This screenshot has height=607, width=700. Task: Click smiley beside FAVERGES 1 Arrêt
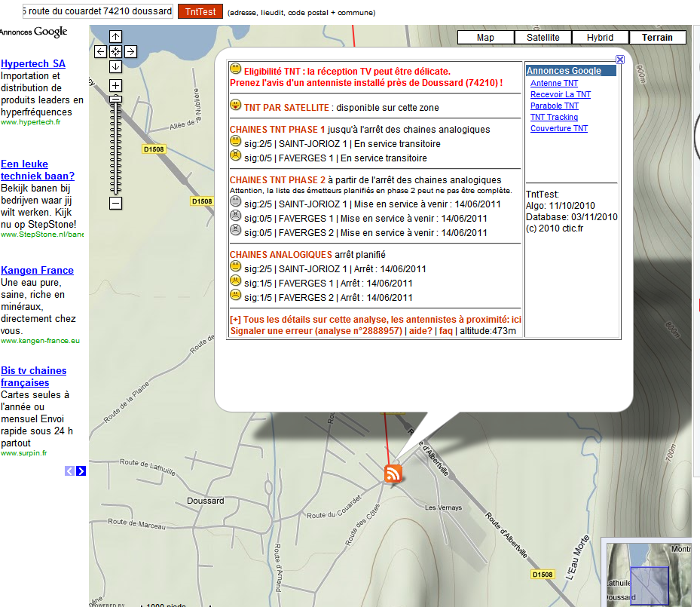236,281
